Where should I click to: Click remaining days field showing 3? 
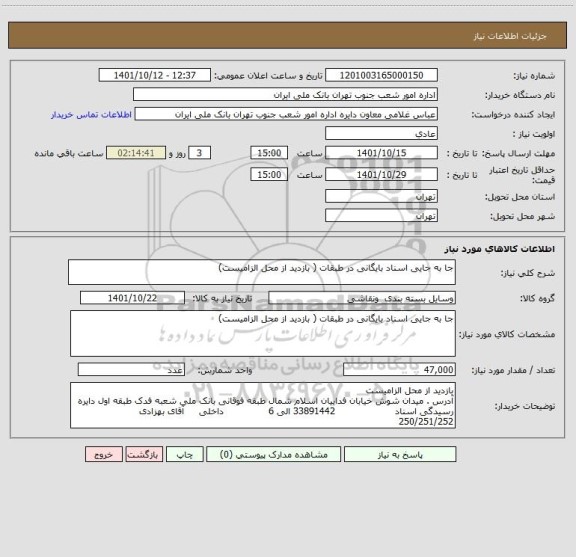pyautogui.click(x=199, y=153)
